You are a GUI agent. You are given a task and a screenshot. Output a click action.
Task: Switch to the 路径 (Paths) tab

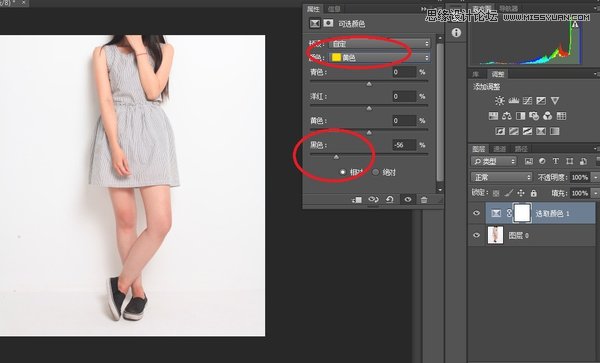click(521, 149)
